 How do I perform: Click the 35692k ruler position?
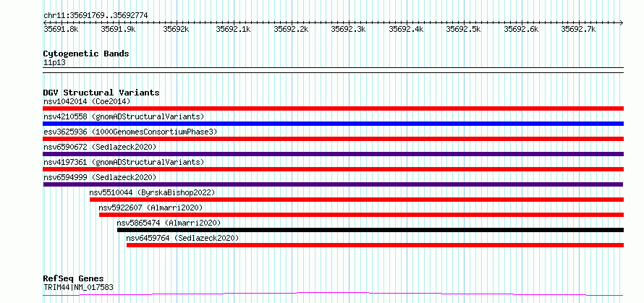pos(176,29)
